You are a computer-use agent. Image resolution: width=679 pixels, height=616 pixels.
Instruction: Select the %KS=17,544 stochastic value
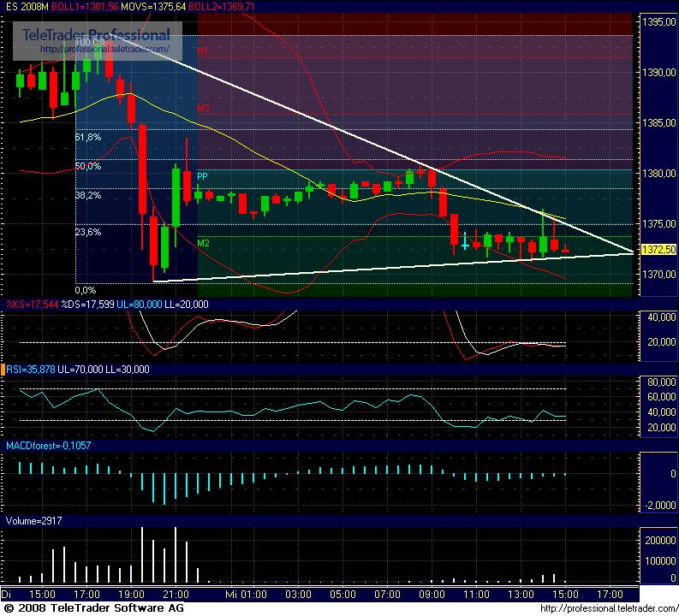point(32,305)
